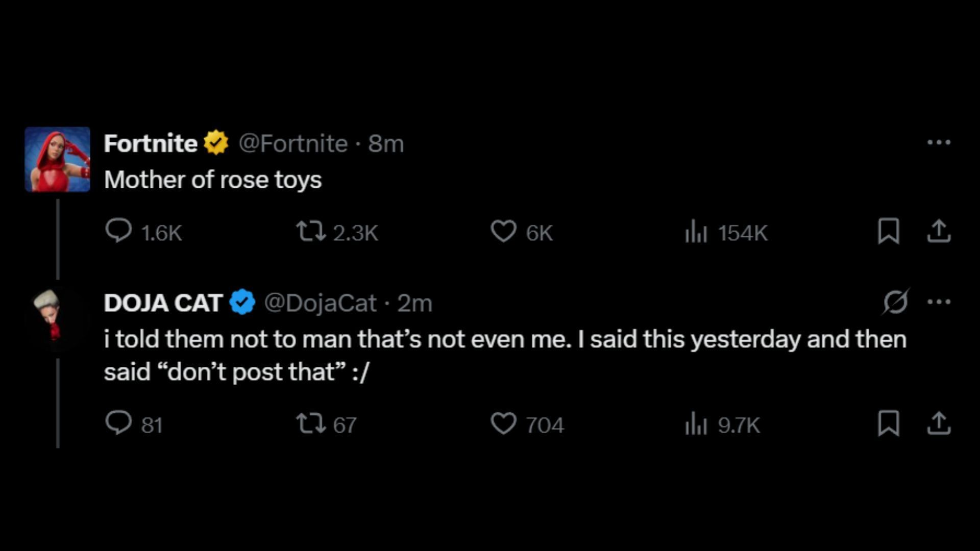980x551 pixels.
Task: Click the DOJA CAT display name
Action: pos(163,303)
